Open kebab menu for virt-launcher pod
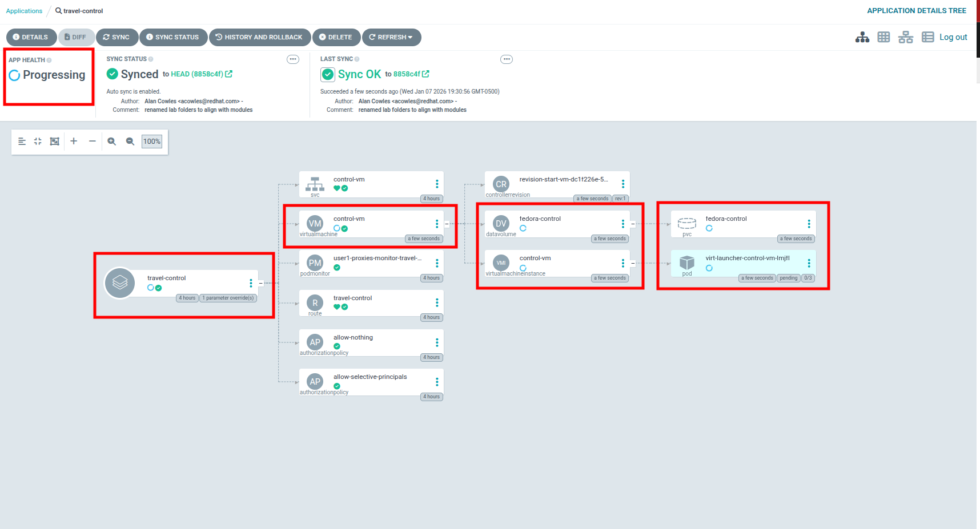980x529 pixels. coord(809,263)
